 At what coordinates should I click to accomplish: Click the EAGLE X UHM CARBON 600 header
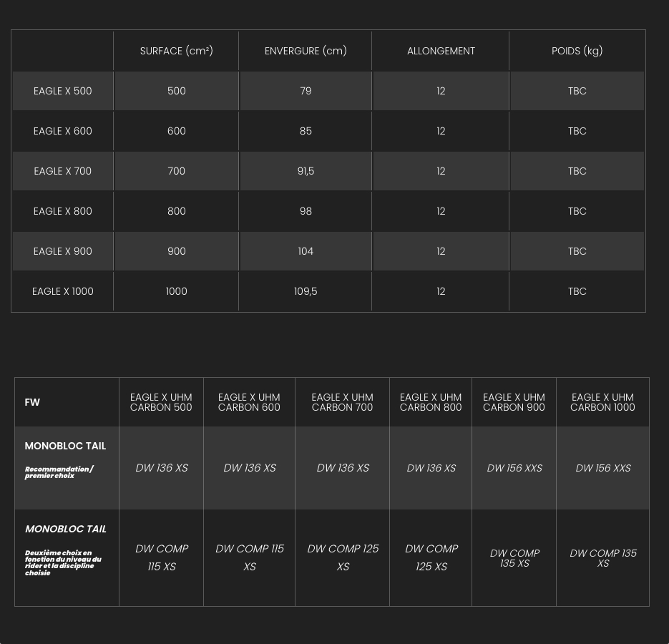pos(249,402)
